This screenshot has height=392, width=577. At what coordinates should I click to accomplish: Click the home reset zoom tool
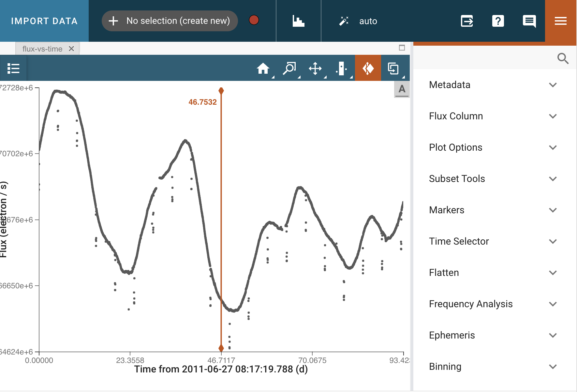[263, 68]
